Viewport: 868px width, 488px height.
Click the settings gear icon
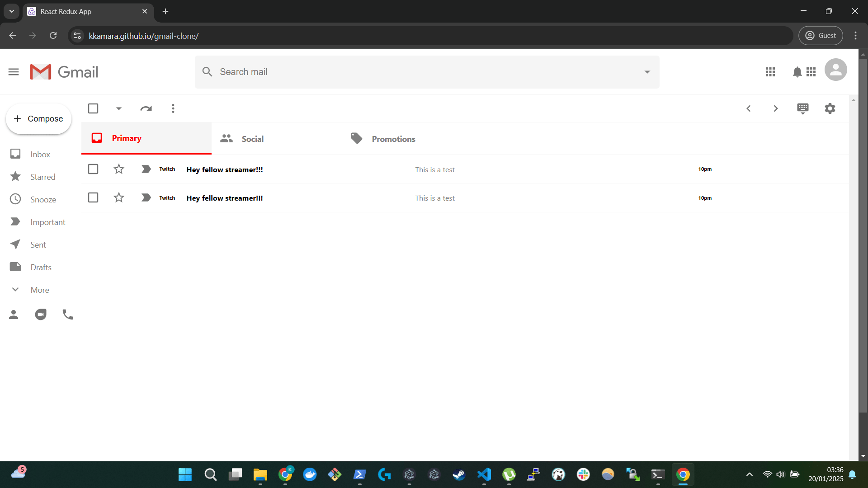tap(830, 108)
